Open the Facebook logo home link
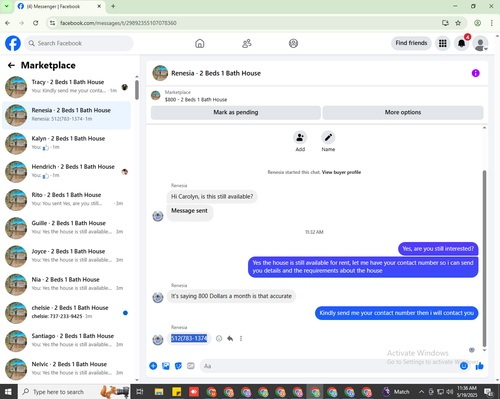The height and width of the screenshot is (399, 500). coord(13,43)
